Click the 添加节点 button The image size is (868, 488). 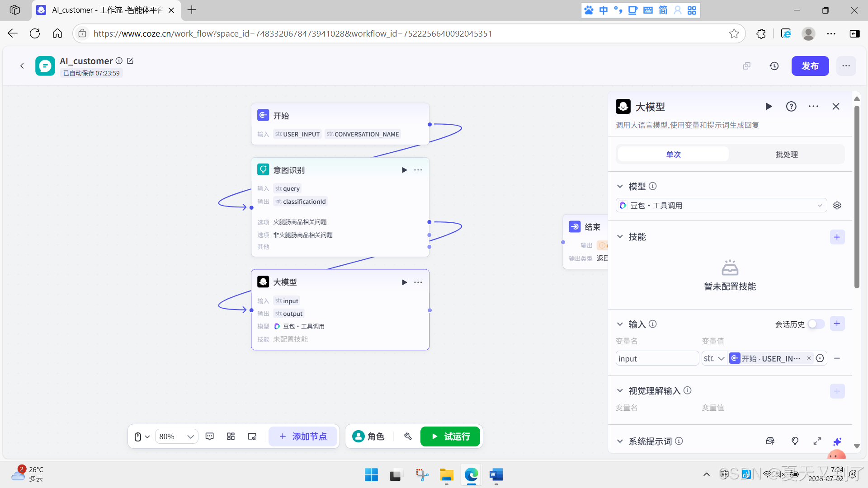[x=303, y=436]
